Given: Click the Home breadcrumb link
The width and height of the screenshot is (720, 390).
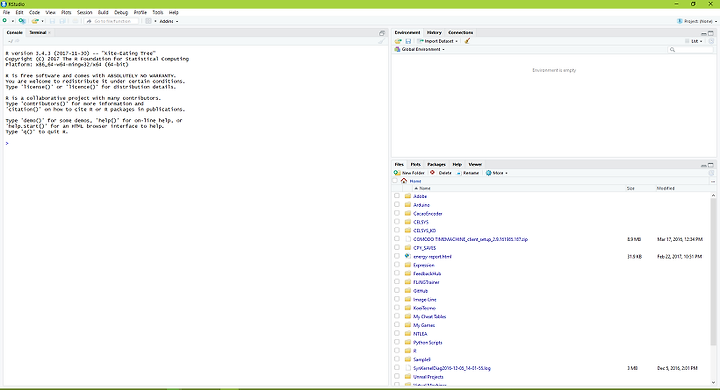Looking at the screenshot, I should pyautogui.click(x=415, y=181).
